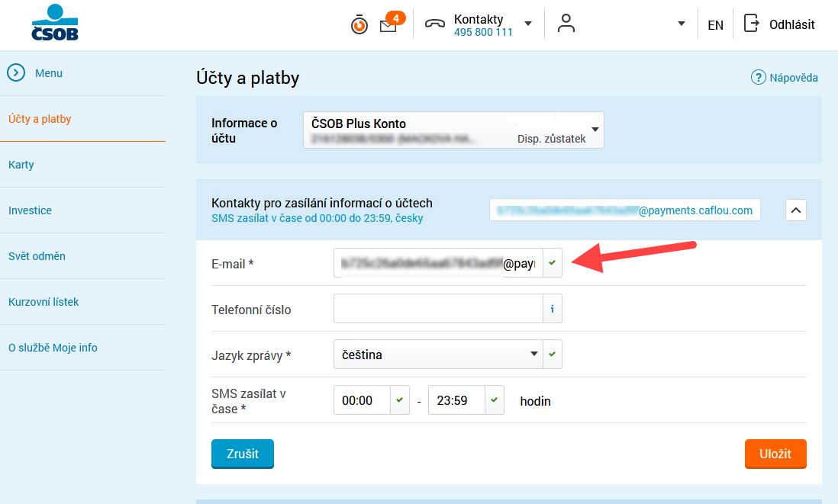Expand the Kontakty dropdown arrow

(528, 24)
